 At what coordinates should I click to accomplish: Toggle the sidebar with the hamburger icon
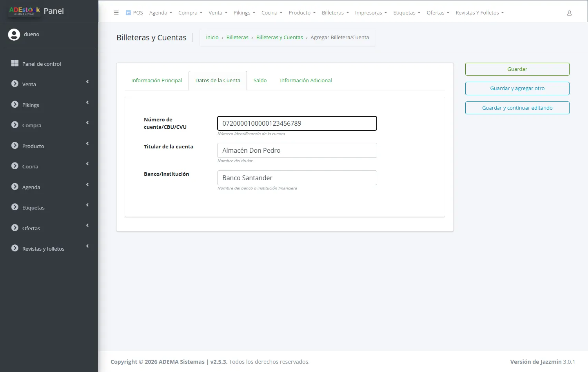(x=116, y=13)
